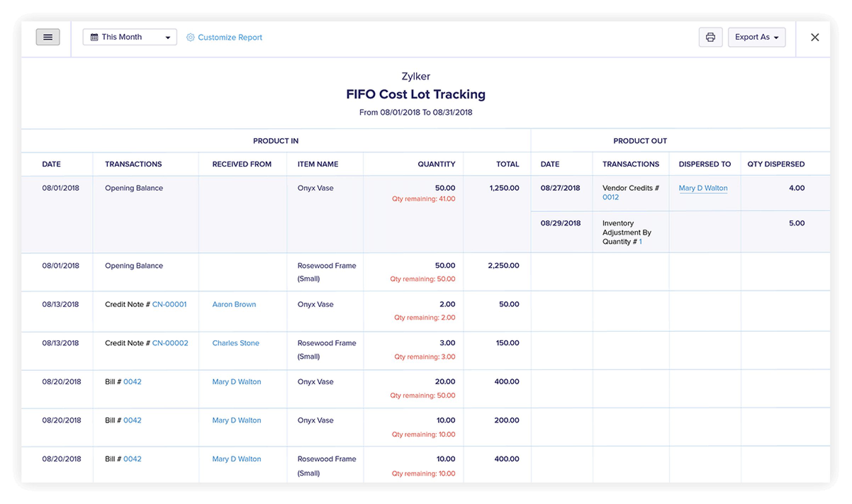
Task: Open credit note CN-00001
Action: [169, 304]
